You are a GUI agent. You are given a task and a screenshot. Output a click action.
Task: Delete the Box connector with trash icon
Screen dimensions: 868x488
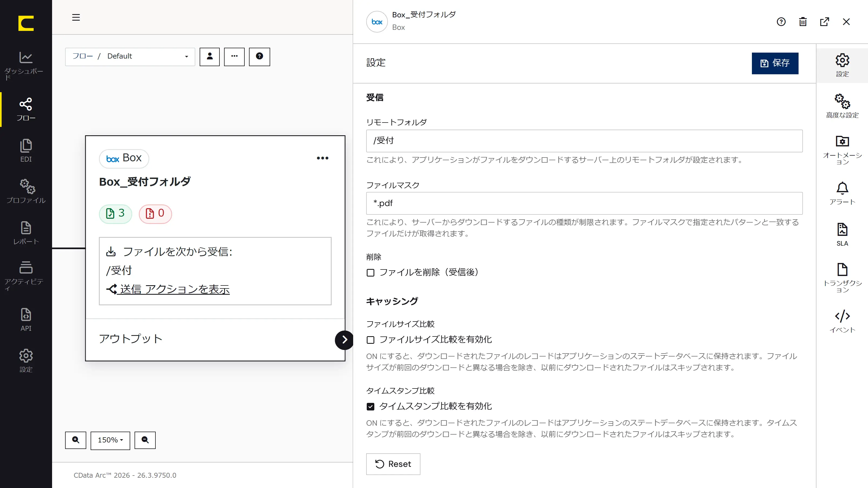[x=803, y=22]
